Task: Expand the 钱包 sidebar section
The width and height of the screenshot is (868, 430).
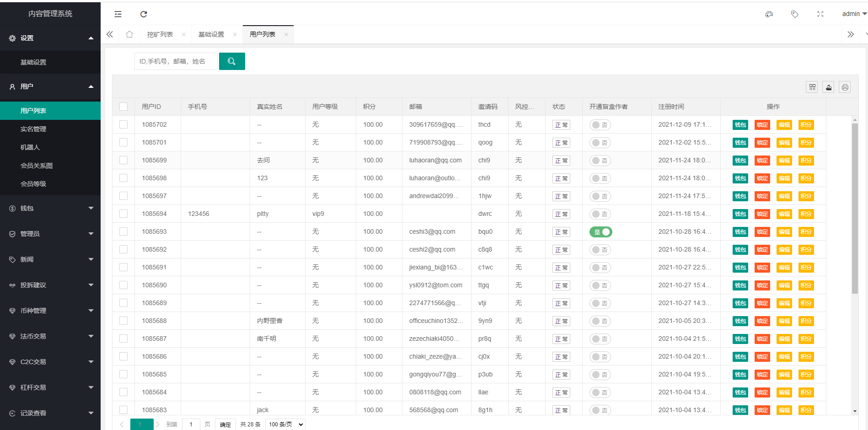Action: coord(50,208)
